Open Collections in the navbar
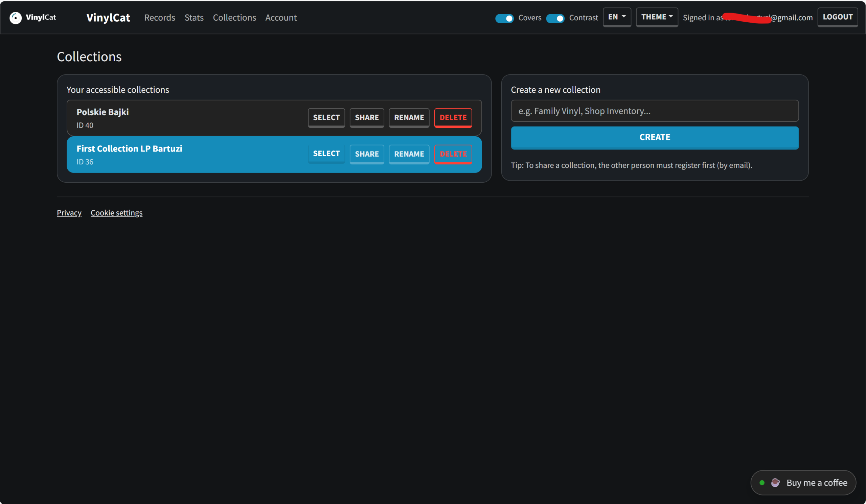The height and width of the screenshot is (504, 866). pyautogui.click(x=234, y=18)
